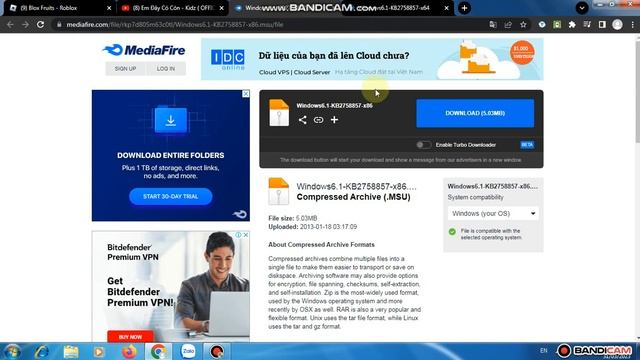Click the EN language indicator in taskbar
Viewport: 640px width, 360px height.
point(544,350)
